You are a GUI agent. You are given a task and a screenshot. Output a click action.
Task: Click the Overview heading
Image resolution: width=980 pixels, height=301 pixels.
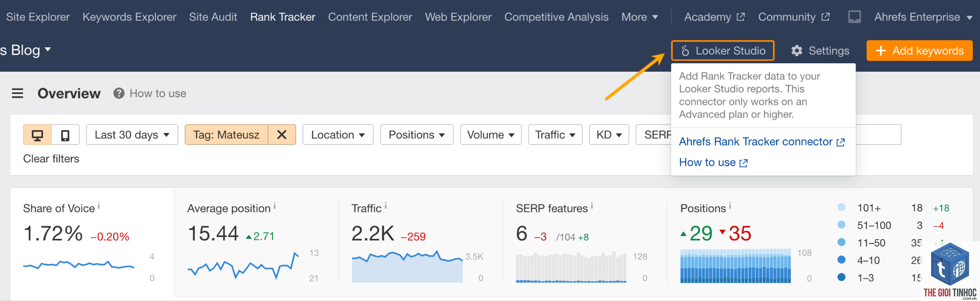(69, 93)
